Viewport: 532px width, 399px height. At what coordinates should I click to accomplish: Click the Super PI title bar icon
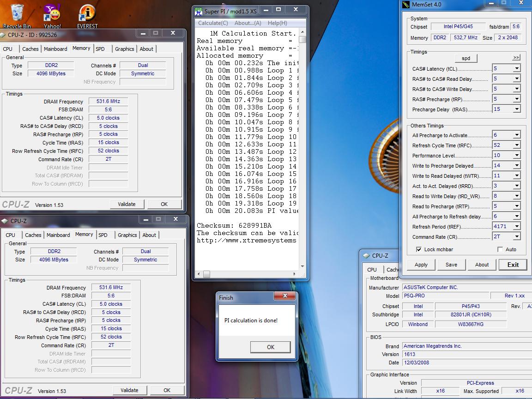click(x=199, y=12)
